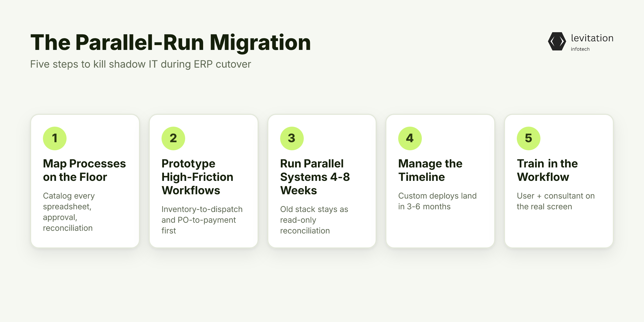Click heading "Train in the Workflow"
The width and height of the screenshot is (644, 322).
pyautogui.click(x=547, y=170)
